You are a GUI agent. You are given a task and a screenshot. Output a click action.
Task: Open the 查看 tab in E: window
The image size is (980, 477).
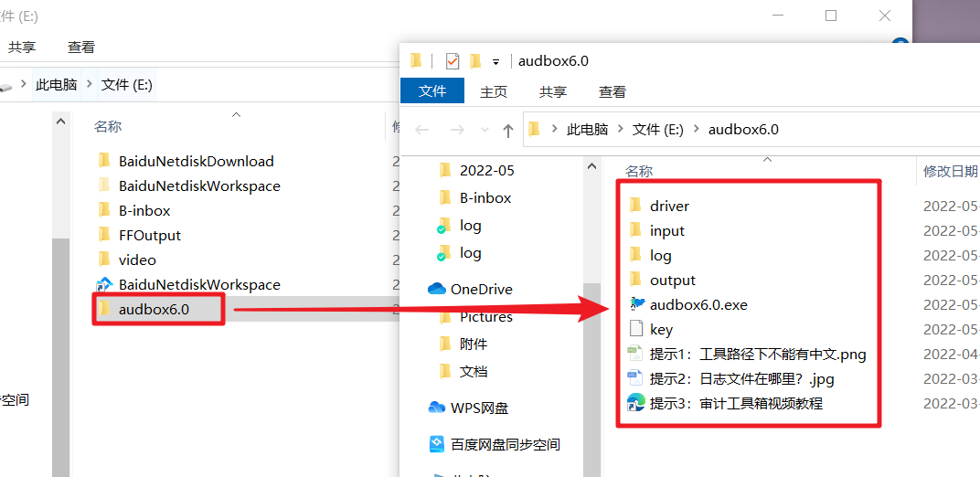tap(81, 47)
